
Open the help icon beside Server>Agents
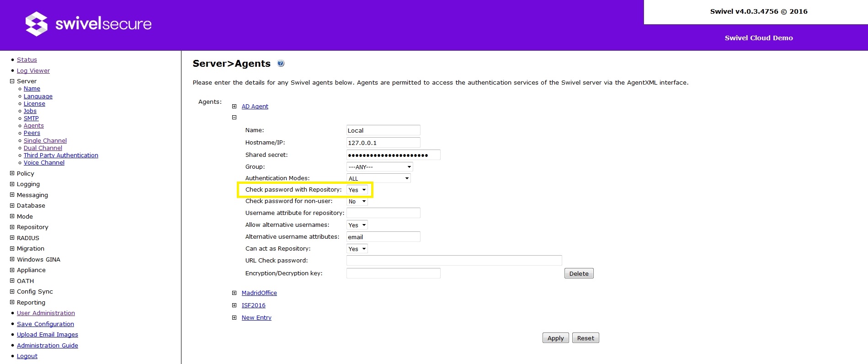coord(281,64)
